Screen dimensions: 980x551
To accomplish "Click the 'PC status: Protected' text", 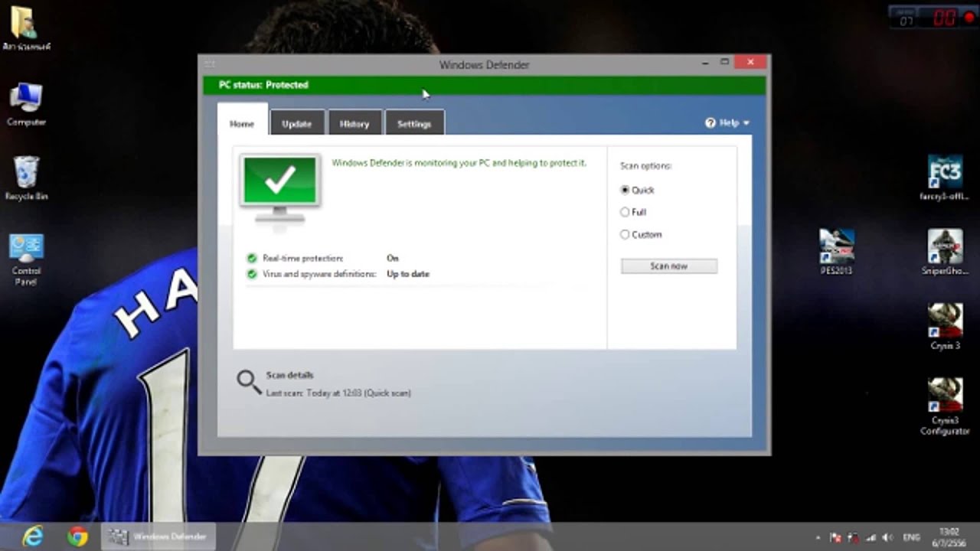I will pos(263,85).
